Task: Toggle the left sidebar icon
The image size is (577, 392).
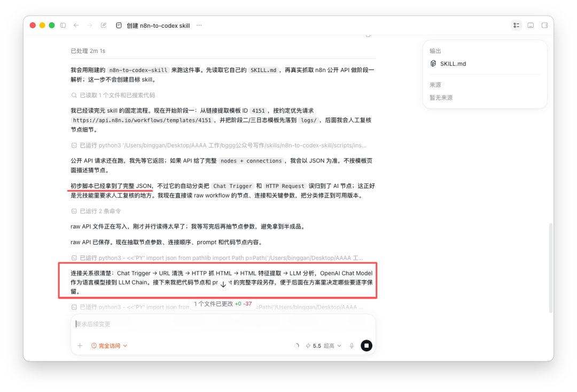Action: tap(63, 26)
